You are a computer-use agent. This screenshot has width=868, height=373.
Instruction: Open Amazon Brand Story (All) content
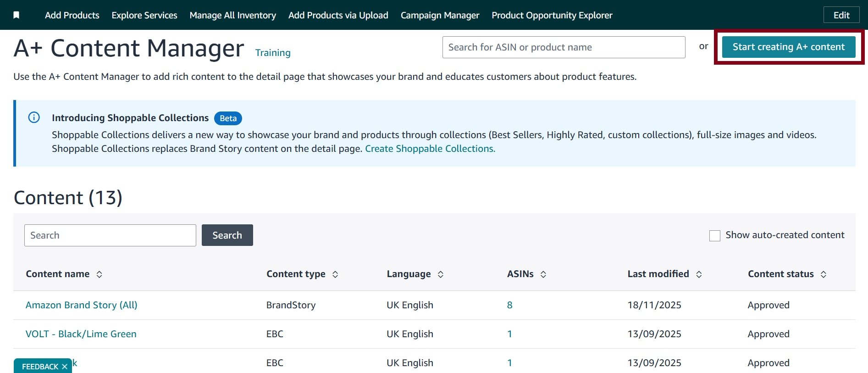(82, 305)
